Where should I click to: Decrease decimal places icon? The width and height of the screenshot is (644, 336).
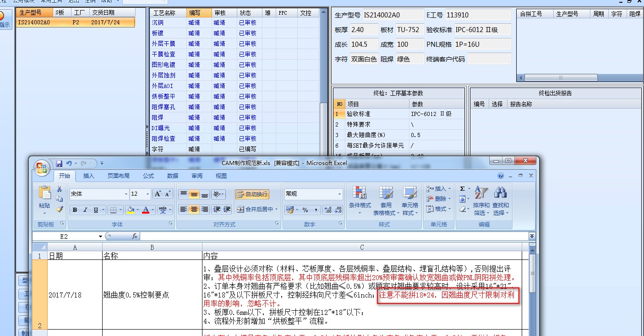(338, 210)
